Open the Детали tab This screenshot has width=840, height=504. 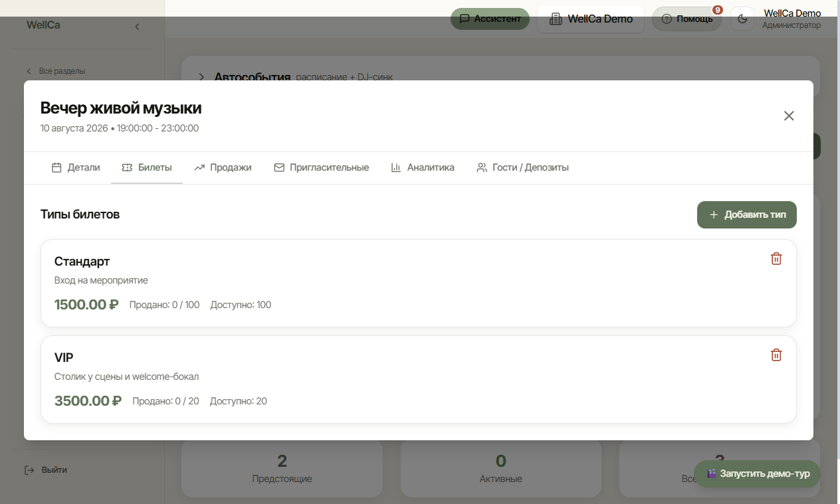(76, 167)
